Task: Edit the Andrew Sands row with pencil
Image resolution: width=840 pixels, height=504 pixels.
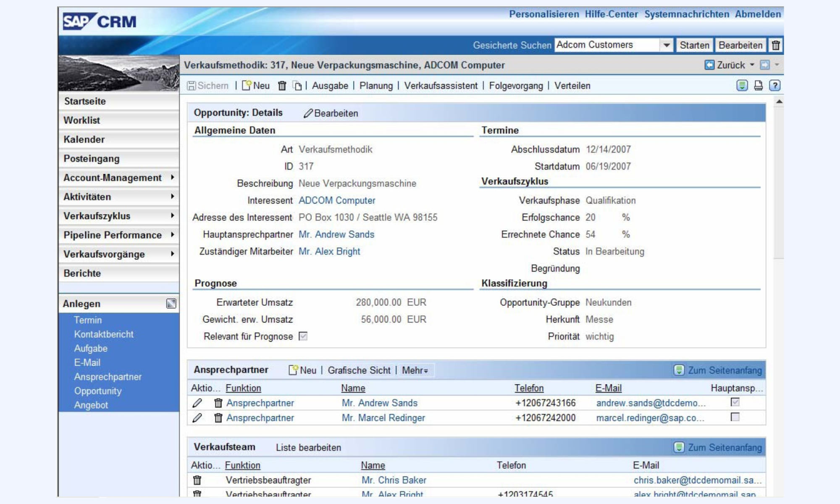Action: tap(197, 403)
